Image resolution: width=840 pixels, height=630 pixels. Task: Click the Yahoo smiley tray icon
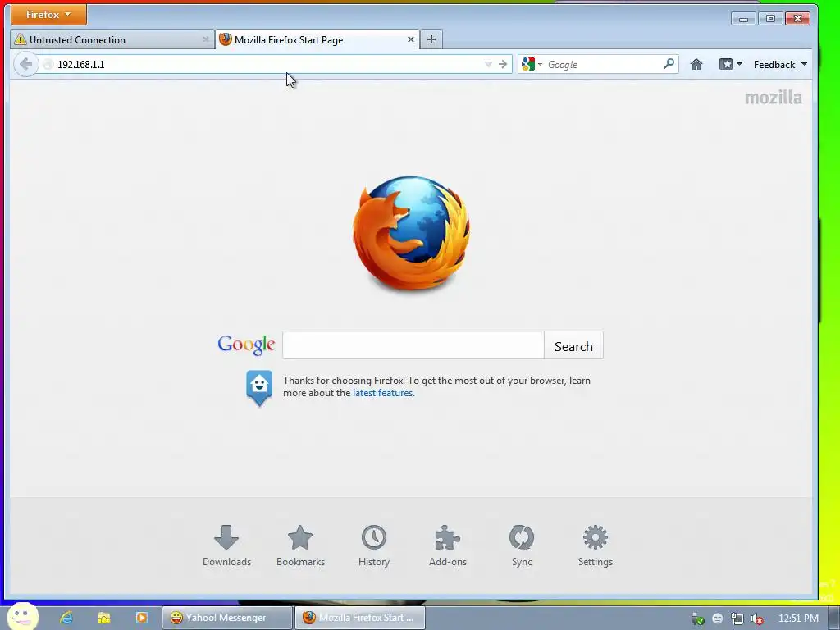point(717,619)
